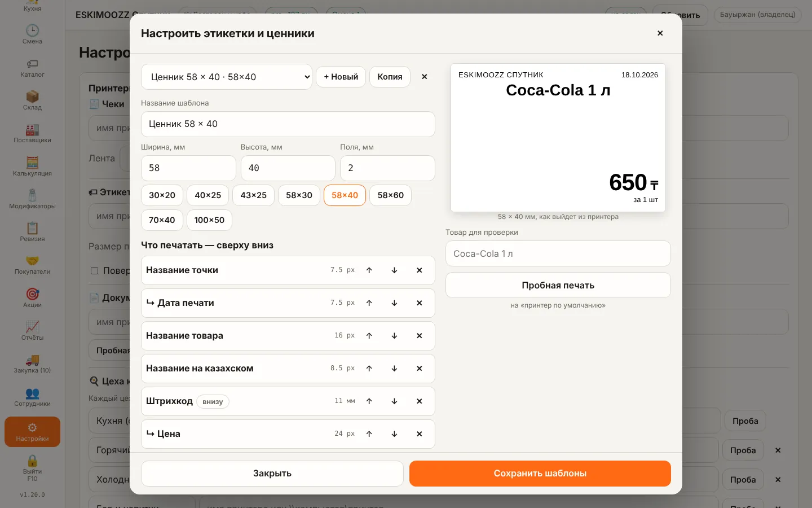
Task: Open Настройки in the sidebar
Action: 32,432
